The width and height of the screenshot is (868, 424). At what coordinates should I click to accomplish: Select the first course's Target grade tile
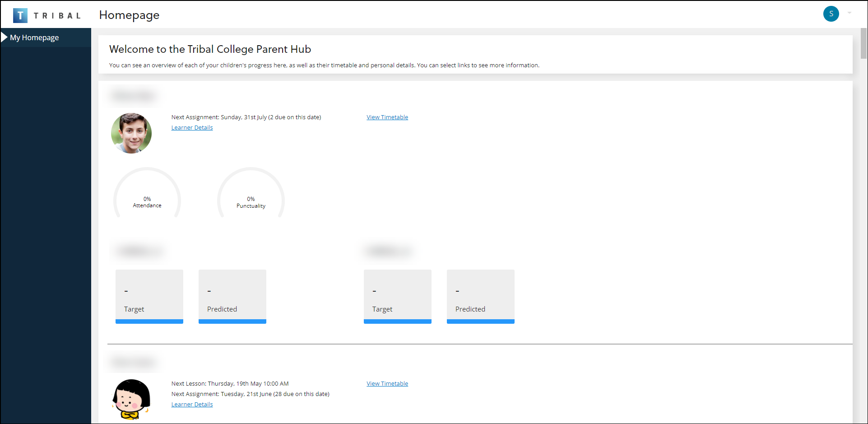coord(149,296)
